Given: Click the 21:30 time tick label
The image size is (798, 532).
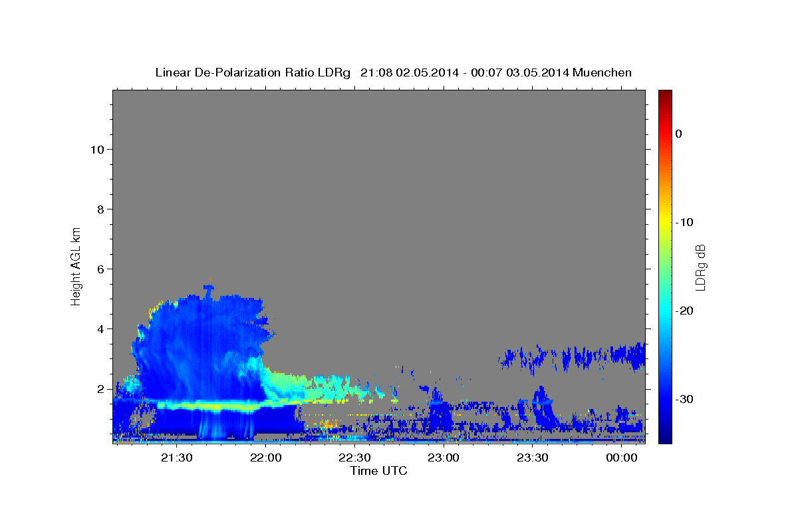Looking at the screenshot, I should pos(176,458).
